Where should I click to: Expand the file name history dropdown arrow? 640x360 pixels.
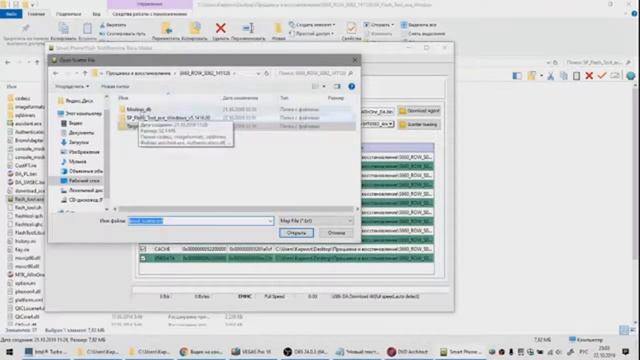[x=270, y=221]
